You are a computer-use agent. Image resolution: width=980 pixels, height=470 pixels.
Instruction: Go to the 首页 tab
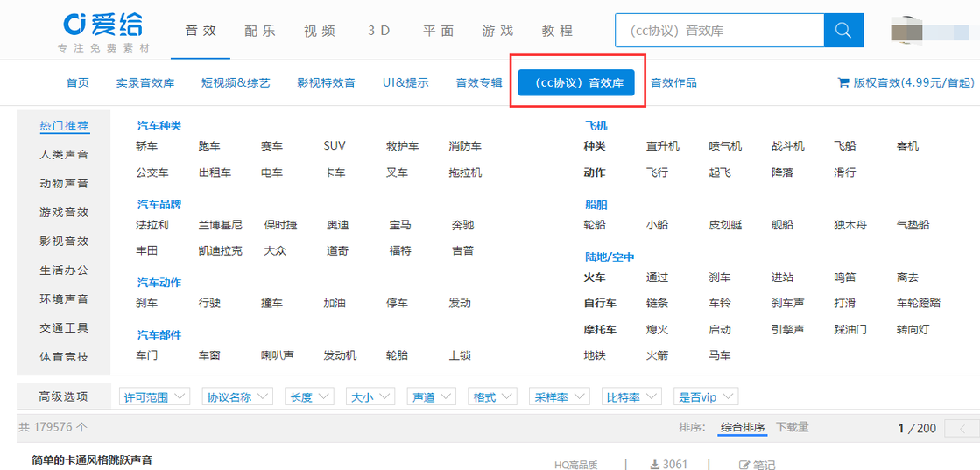point(78,82)
